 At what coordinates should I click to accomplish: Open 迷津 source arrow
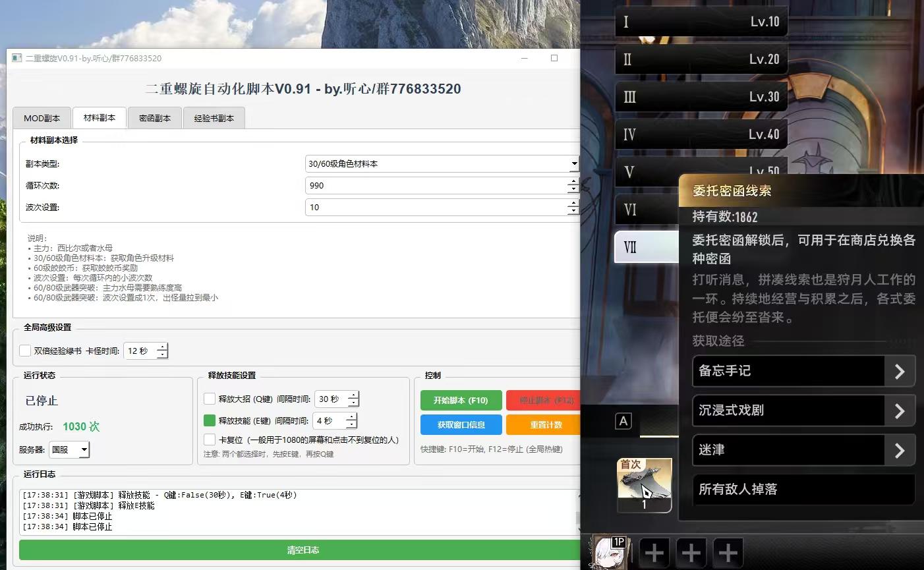900,450
